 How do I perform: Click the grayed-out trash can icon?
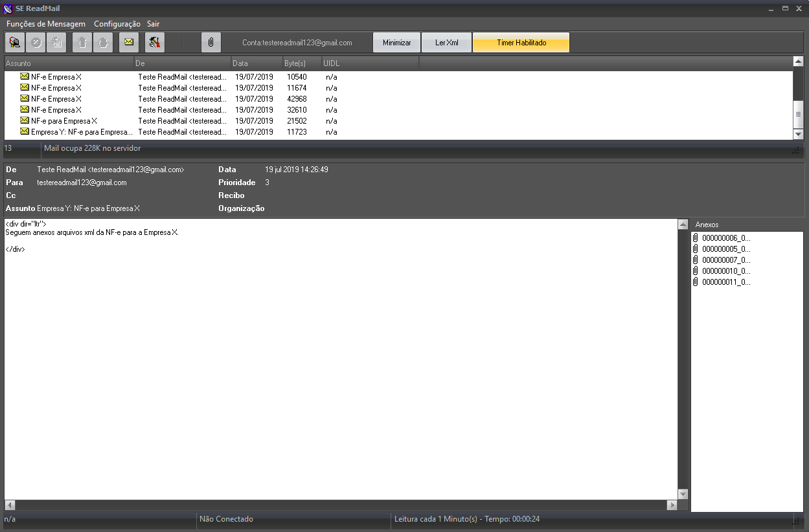[x=82, y=43]
